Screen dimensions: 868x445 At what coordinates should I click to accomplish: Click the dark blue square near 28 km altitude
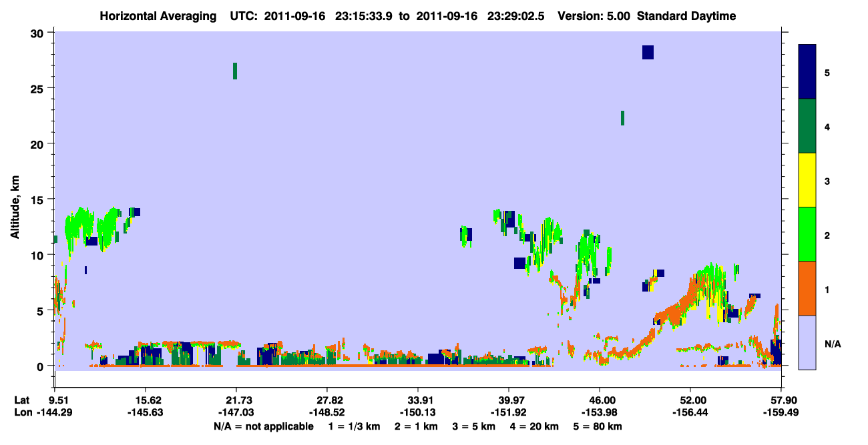point(648,52)
